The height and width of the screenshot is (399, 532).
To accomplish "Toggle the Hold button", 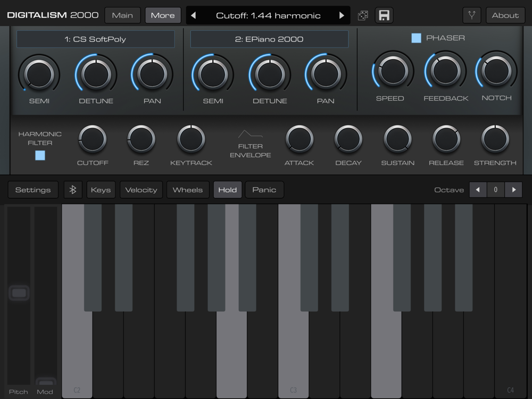I will pos(227,190).
